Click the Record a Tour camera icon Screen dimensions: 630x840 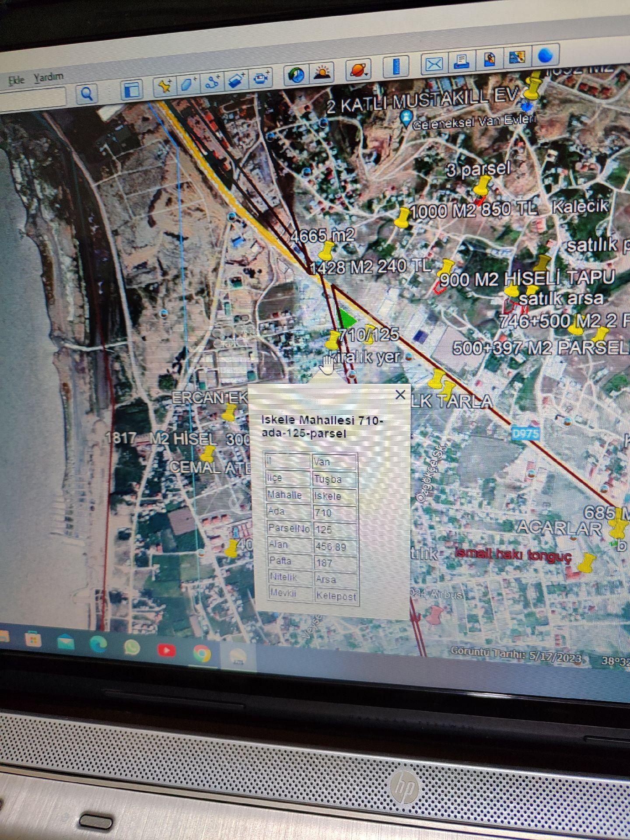coord(262,78)
